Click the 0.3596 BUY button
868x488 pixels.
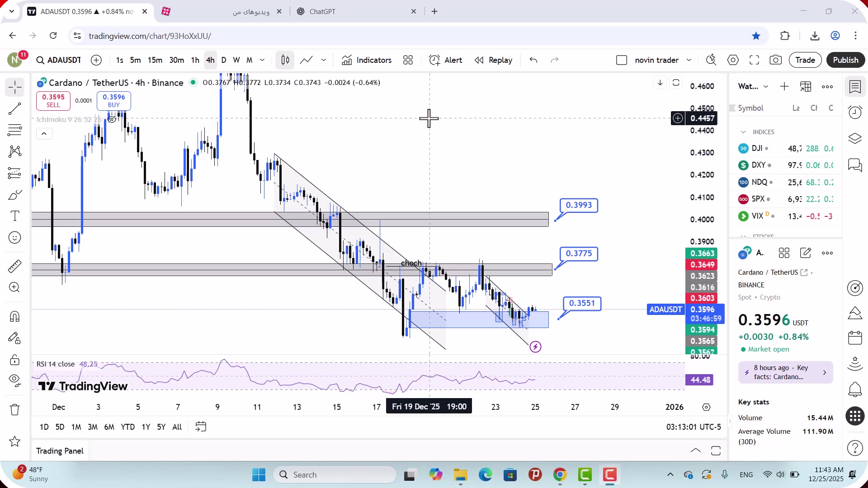113,100
